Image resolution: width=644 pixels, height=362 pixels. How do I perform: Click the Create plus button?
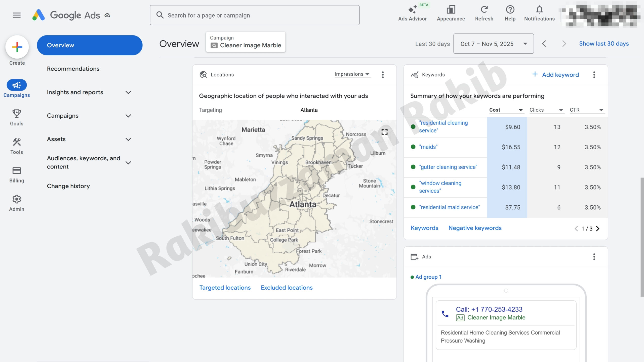point(17,47)
